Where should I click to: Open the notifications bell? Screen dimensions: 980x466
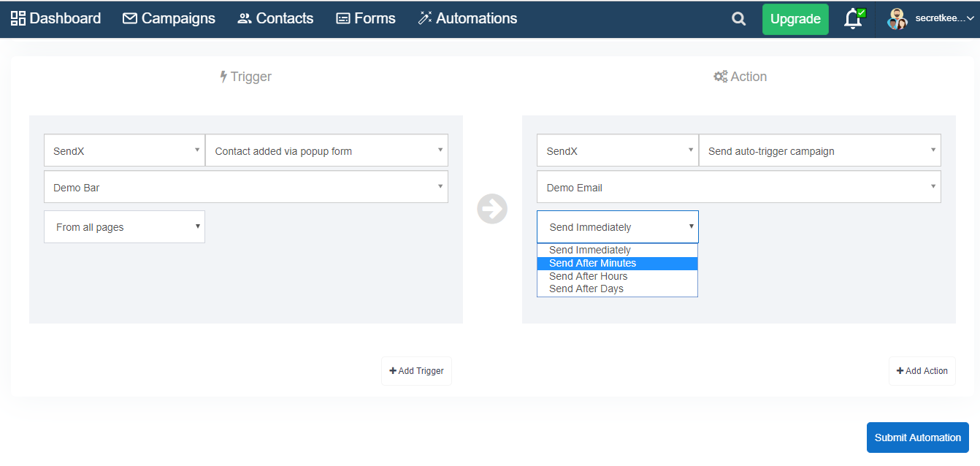(854, 19)
